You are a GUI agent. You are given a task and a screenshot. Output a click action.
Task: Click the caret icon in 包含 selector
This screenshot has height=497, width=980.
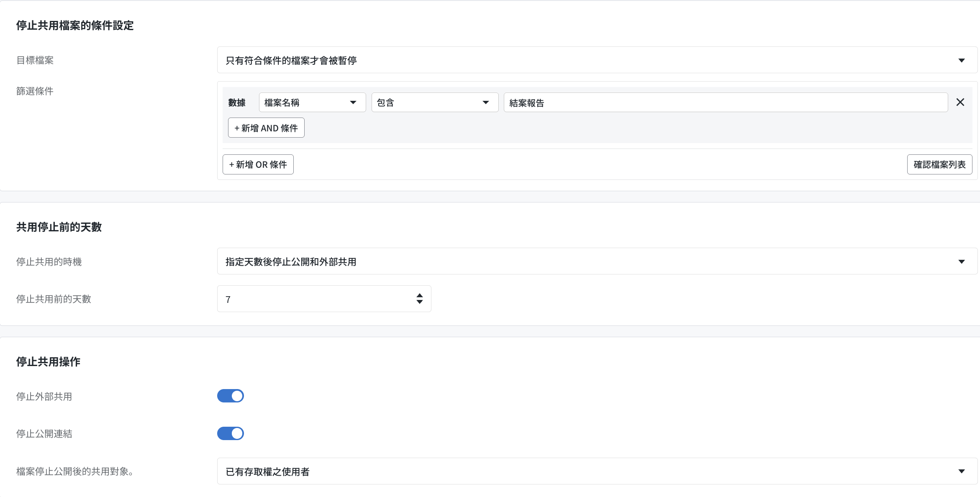pos(485,102)
